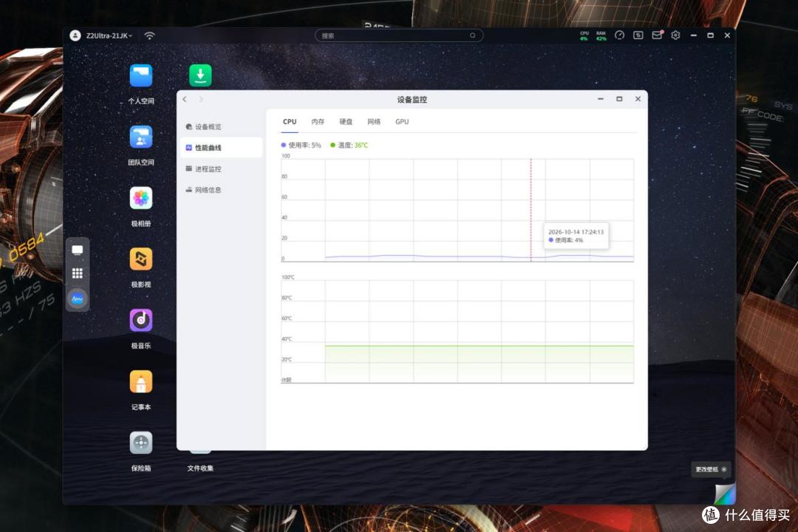Image resolution: width=798 pixels, height=532 pixels.
Task: Click the RAM usage indicator in top bar
Action: point(601,35)
